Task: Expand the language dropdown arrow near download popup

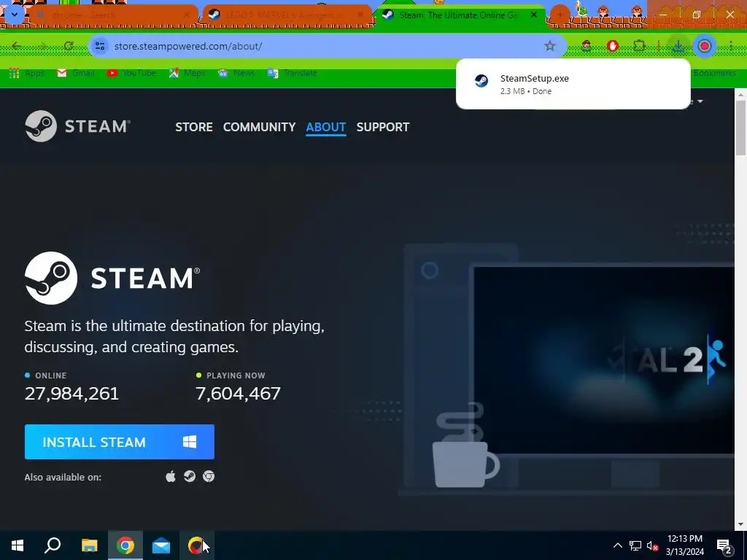Action: click(x=700, y=101)
